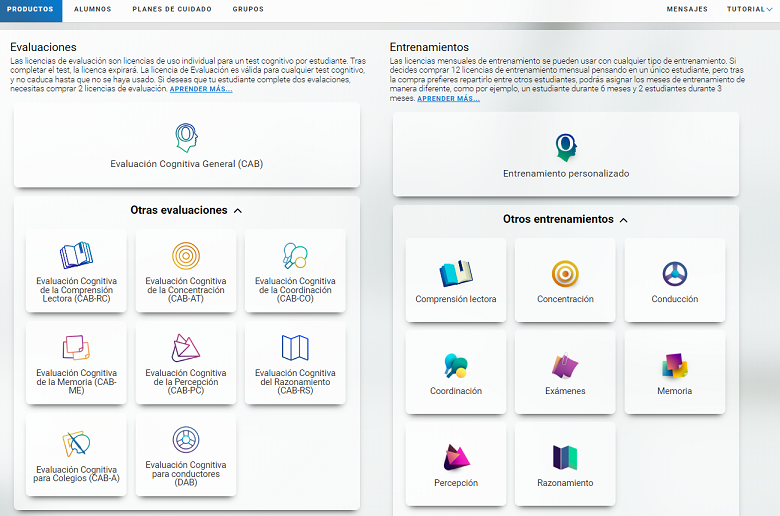
Task: Open the Conducción steering wheel training icon
Action: [x=675, y=273]
